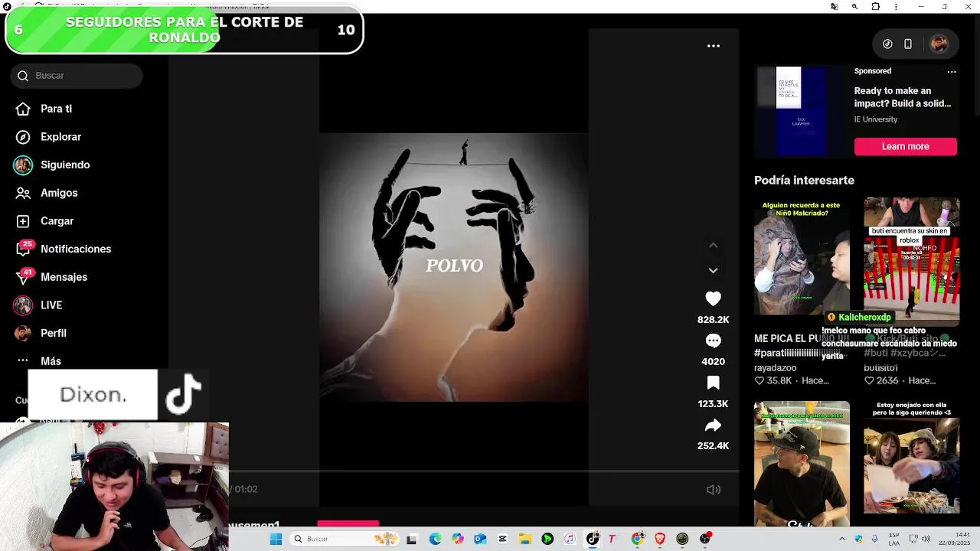Click the video progress bar
980x551 pixels.
point(484,472)
